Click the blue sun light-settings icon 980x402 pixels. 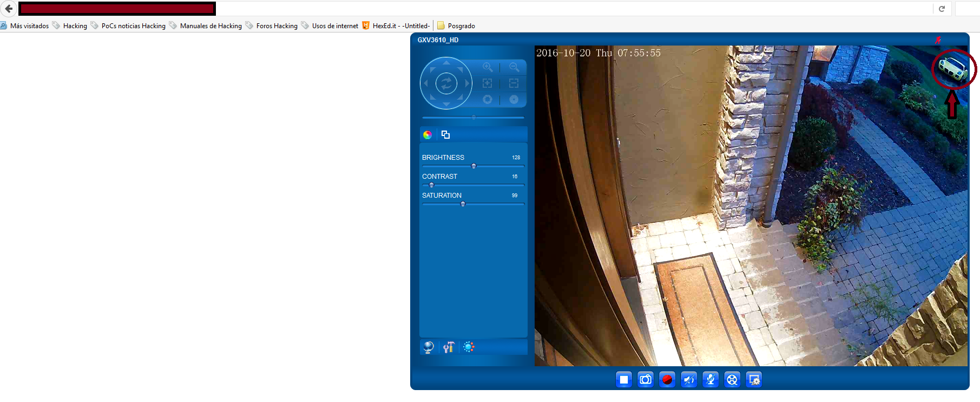(469, 347)
